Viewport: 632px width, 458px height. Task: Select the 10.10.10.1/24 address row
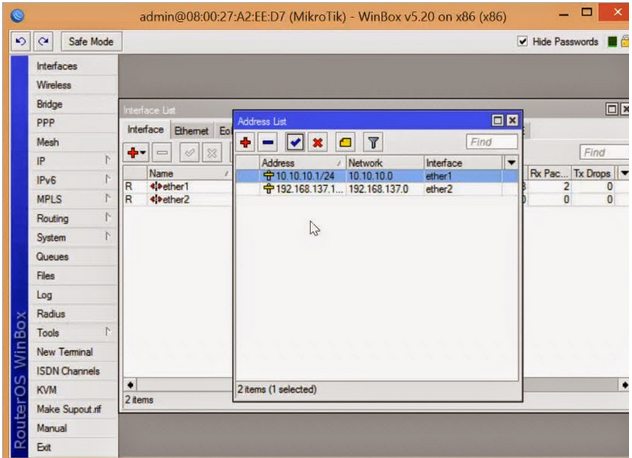[377, 176]
